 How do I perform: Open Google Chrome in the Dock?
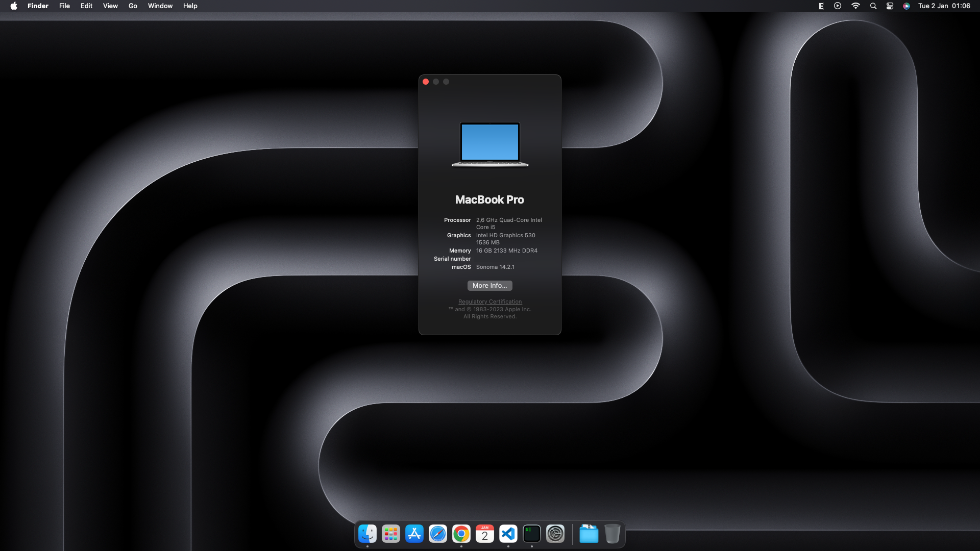tap(461, 534)
